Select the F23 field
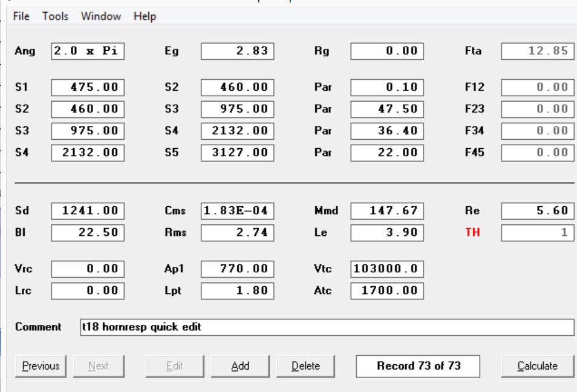The width and height of the screenshot is (577, 392). tap(538, 109)
